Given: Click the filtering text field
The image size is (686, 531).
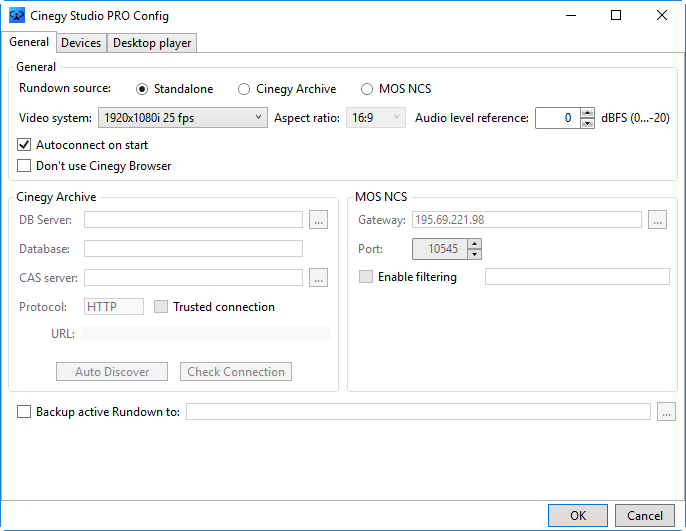Looking at the screenshot, I should (577, 276).
